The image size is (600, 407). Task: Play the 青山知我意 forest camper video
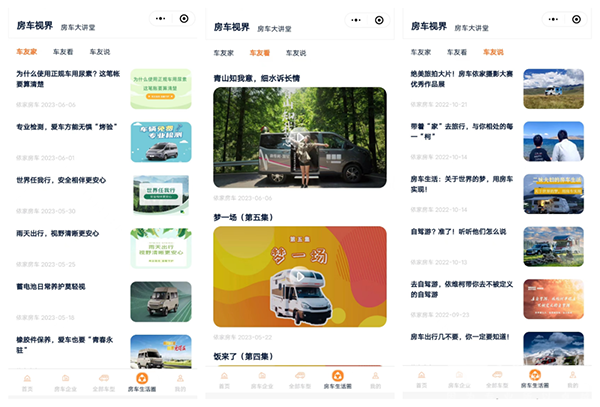[x=299, y=137]
